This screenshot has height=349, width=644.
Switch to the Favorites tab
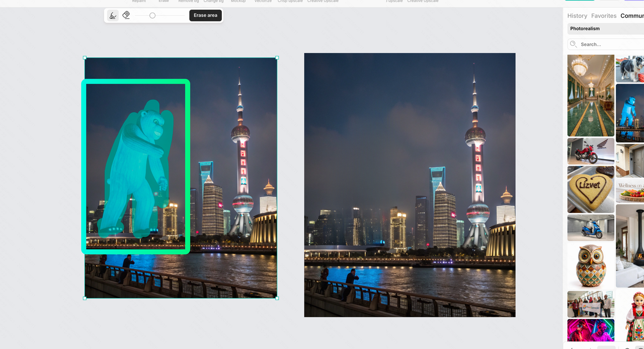[x=604, y=16]
